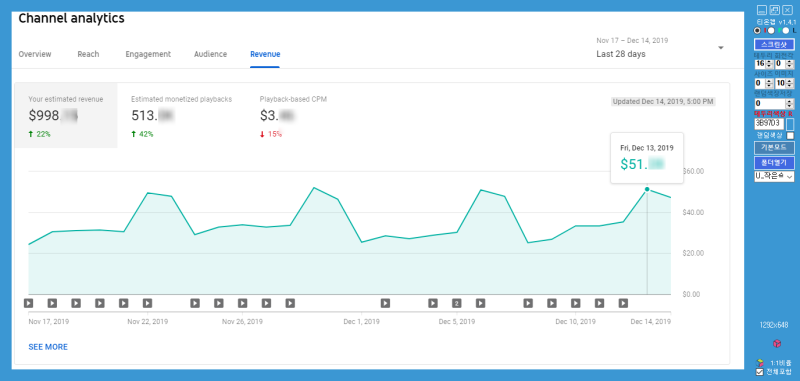
Task: Click the 기본모드 button
Action: [x=774, y=147]
